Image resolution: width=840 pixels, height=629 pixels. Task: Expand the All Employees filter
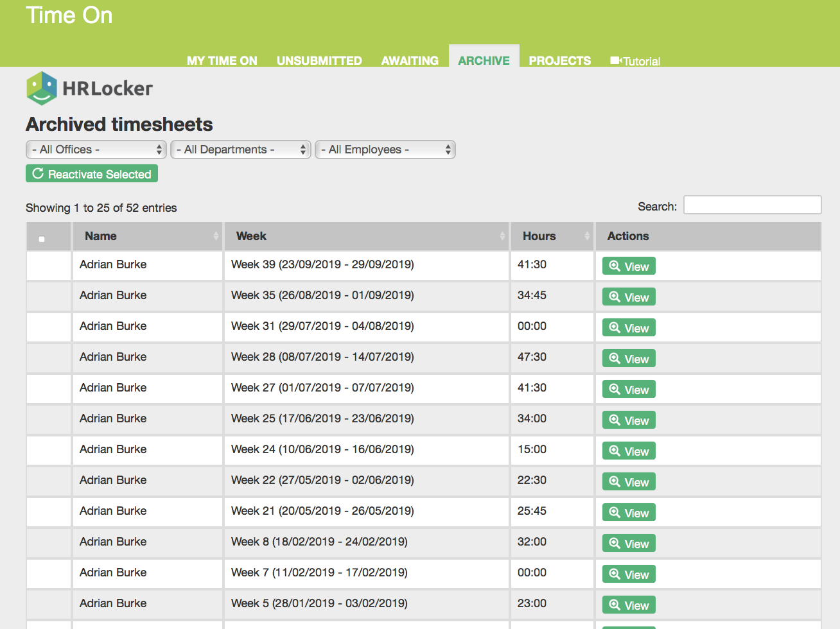[x=385, y=150]
